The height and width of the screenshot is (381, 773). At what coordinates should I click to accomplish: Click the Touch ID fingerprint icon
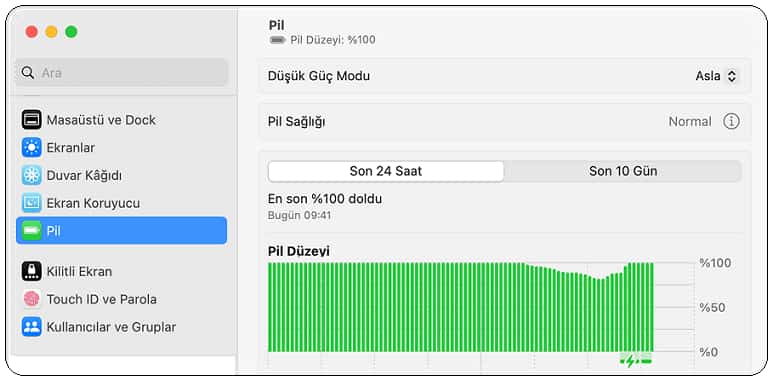32,299
